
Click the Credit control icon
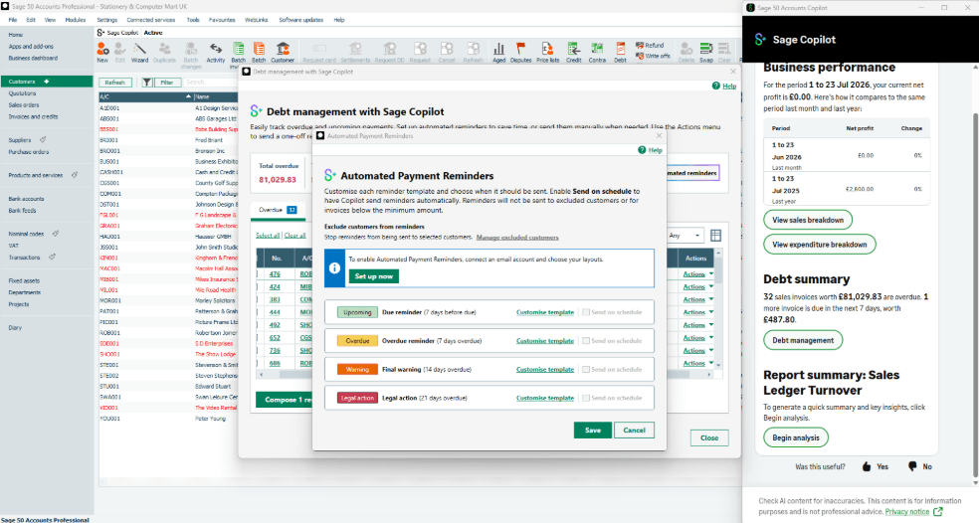coord(573,52)
